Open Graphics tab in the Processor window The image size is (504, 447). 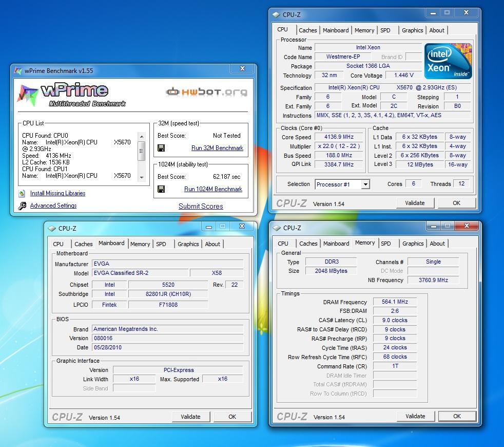tap(413, 30)
